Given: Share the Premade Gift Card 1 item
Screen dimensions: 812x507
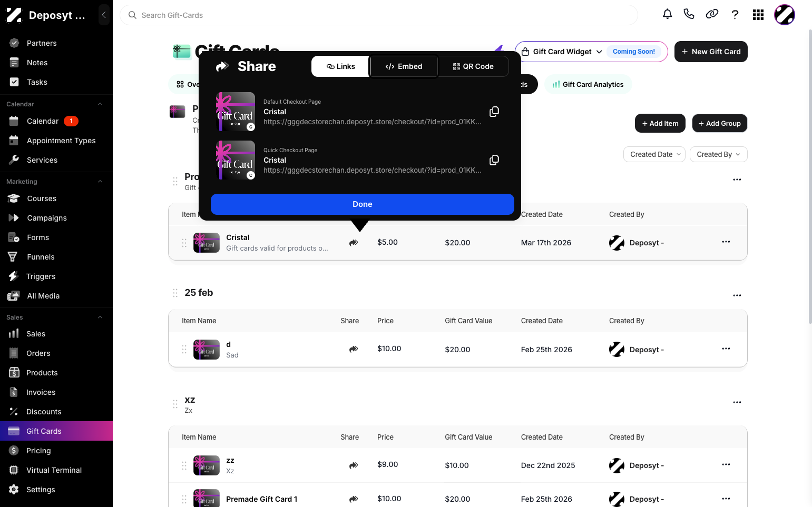Looking at the screenshot, I should [354, 499].
